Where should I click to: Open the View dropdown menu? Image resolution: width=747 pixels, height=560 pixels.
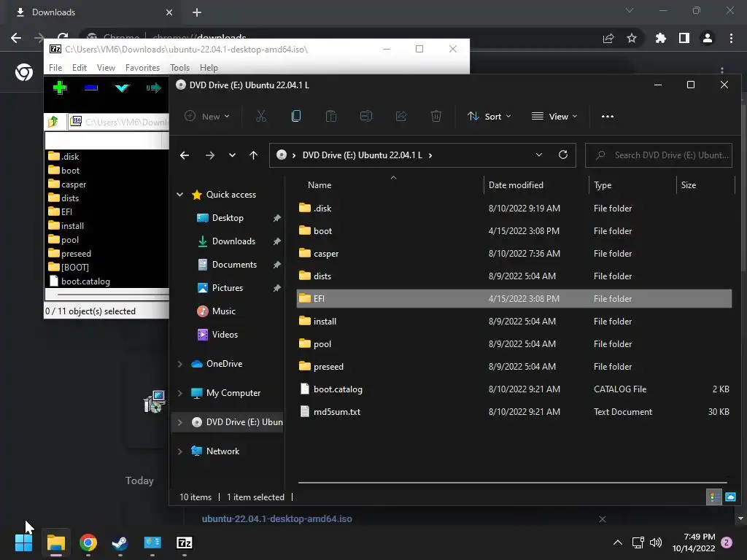tap(554, 116)
